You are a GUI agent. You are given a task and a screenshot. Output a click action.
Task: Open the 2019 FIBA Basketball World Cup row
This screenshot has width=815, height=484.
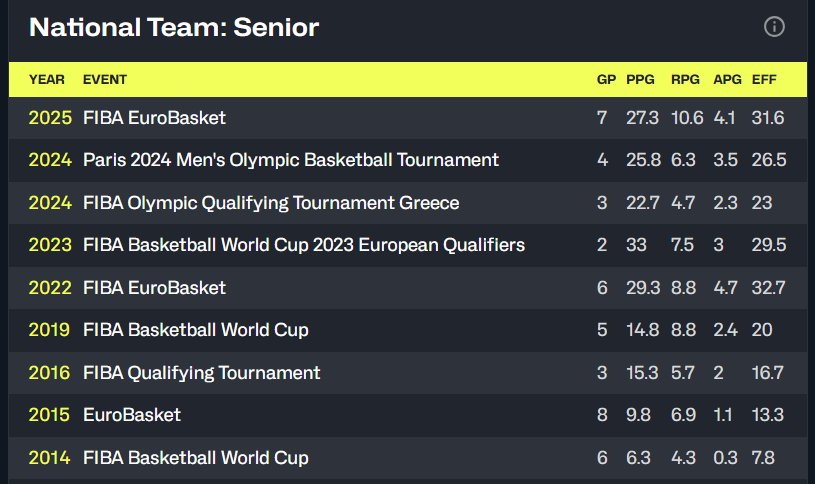[408, 330]
